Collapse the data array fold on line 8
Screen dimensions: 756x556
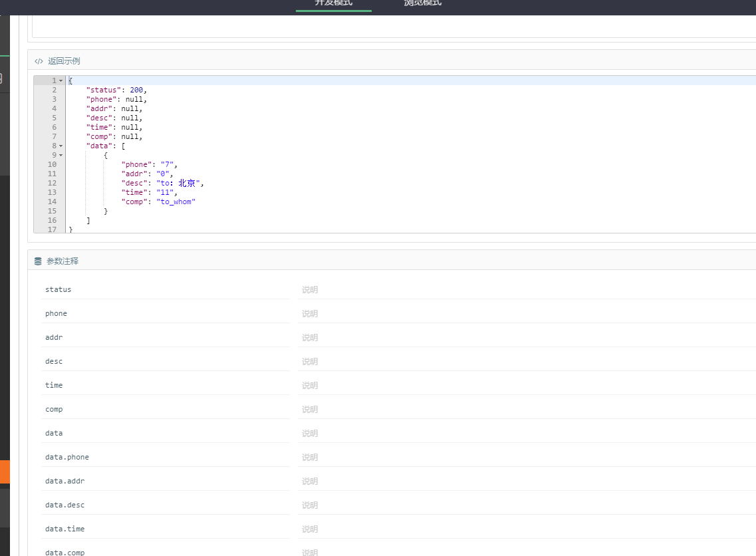coord(61,146)
